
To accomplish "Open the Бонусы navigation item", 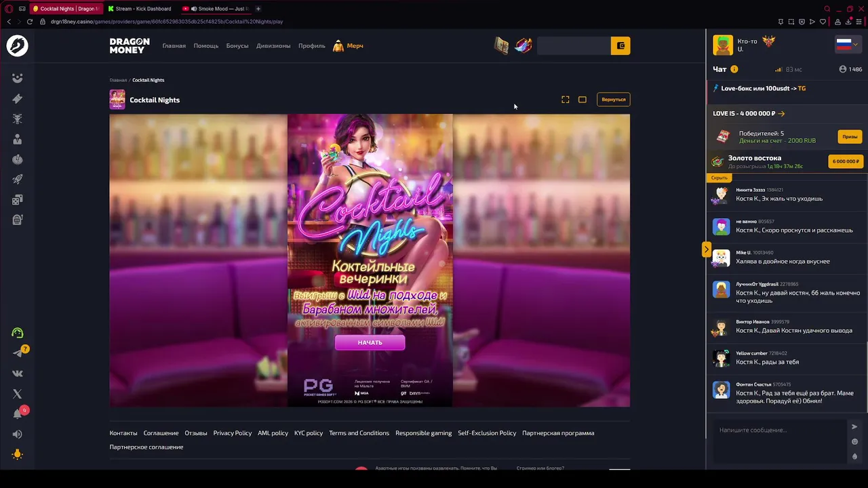I will click(x=237, y=46).
